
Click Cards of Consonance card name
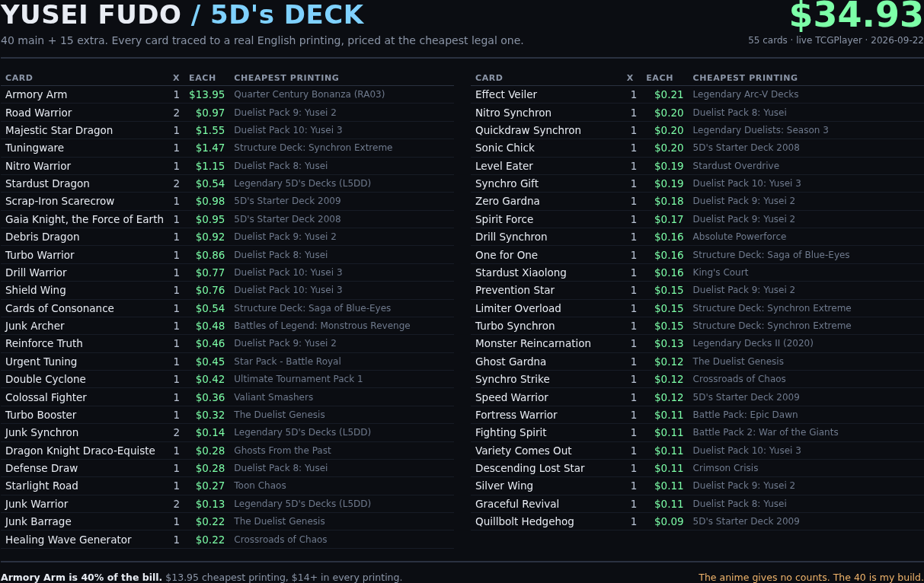pyautogui.click(x=59, y=308)
